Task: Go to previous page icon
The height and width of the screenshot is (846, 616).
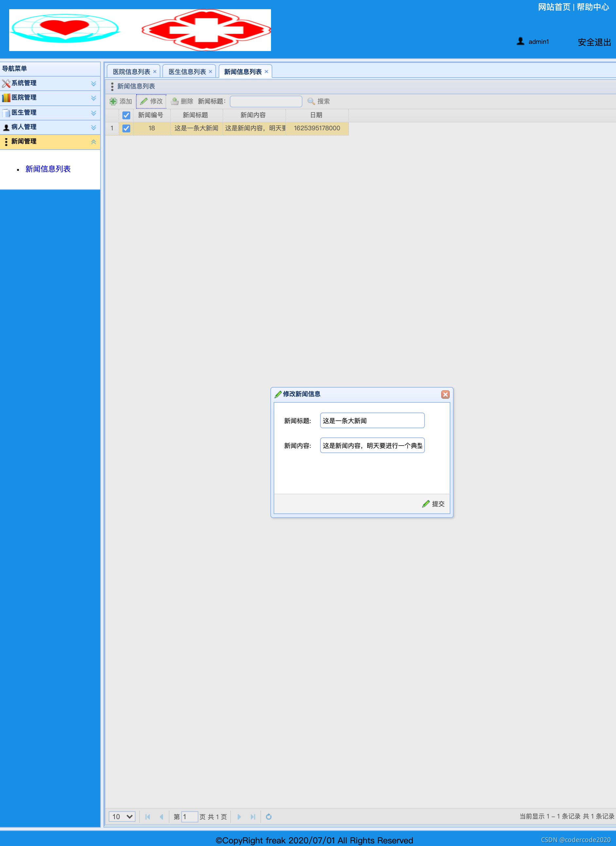Action: pyautogui.click(x=161, y=817)
